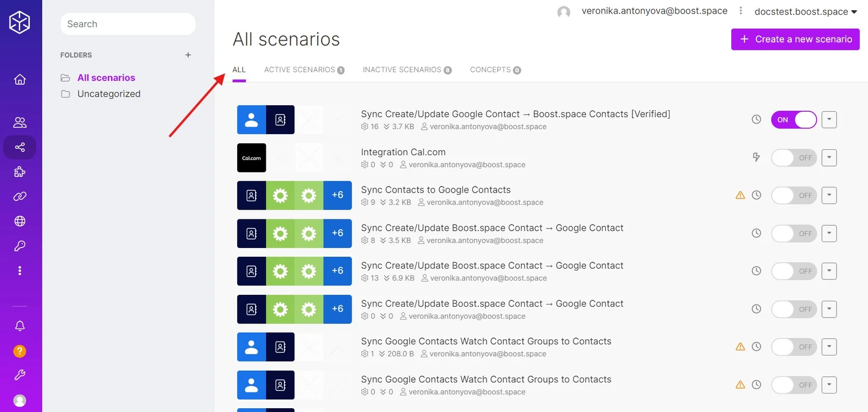Image resolution: width=868 pixels, height=412 pixels.
Task: Open options arrow for the 208.0 B scenario
Action: 829,347
